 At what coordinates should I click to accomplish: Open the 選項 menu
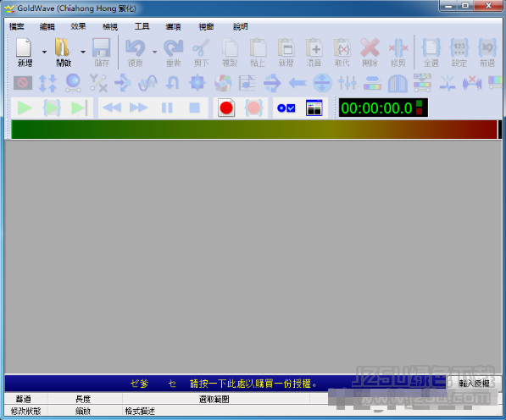pos(173,26)
